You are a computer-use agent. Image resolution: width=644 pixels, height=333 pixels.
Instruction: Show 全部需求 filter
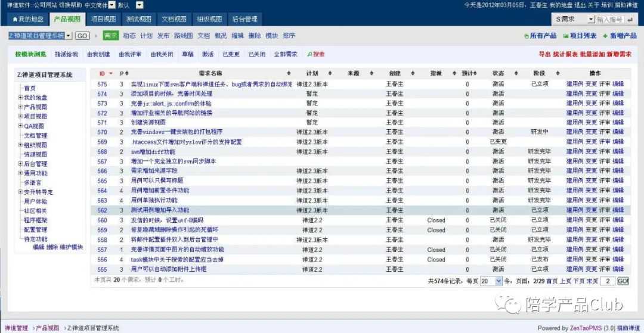pos(286,54)
